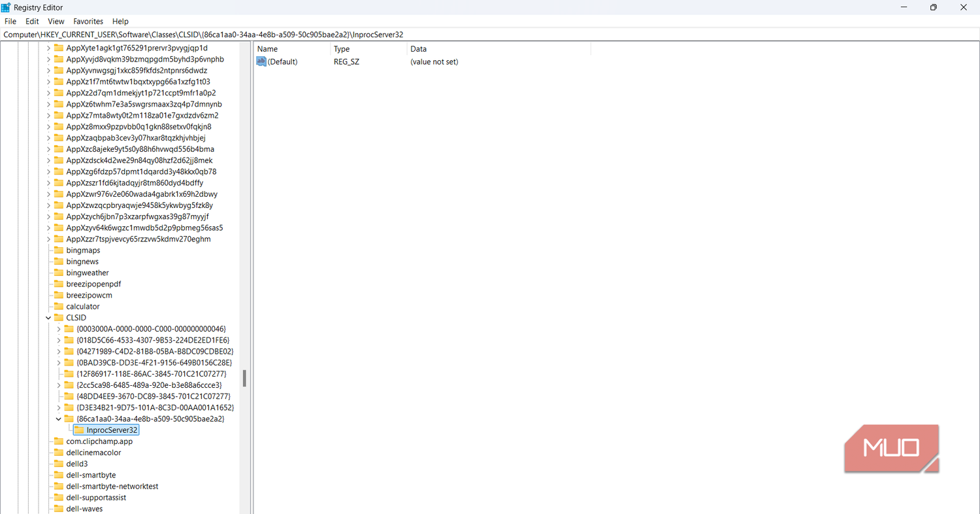This screenshot has height=514, width=980.
Task: Open the Favorites menu
Action: (x=88, y=22)
